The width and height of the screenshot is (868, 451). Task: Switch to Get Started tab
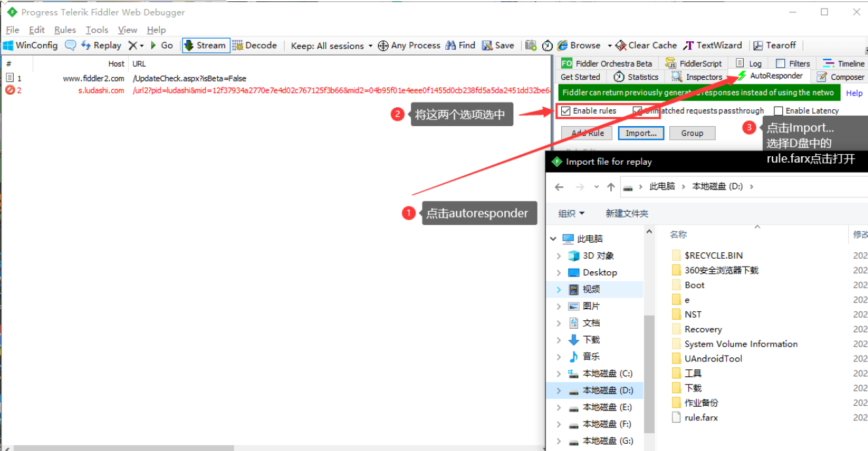tap(580, 77)
